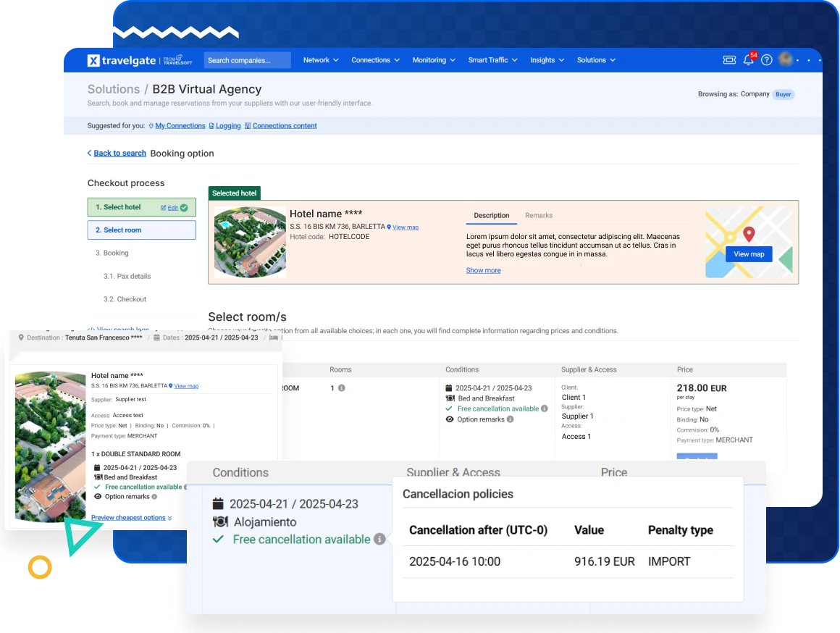Click the Destination pin icon in the search bar
Screen dimensions: 840x633
[22, 338]
